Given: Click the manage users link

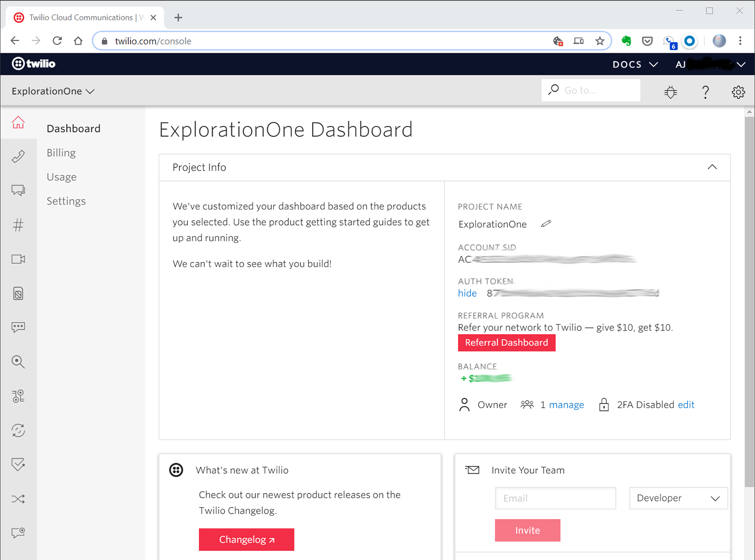Looking at the screenshot, I should tap(566, 405).
